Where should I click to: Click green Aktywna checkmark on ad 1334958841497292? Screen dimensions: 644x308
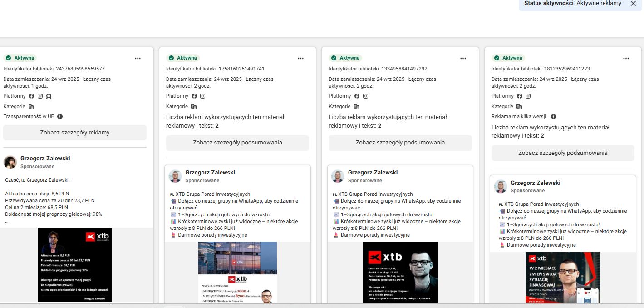[334, 58]
